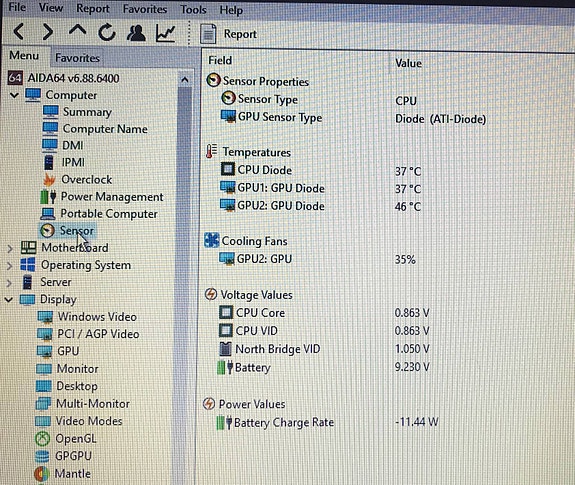Select the OpenGL tree item
The image size is (575, 485).
(76, 438)
